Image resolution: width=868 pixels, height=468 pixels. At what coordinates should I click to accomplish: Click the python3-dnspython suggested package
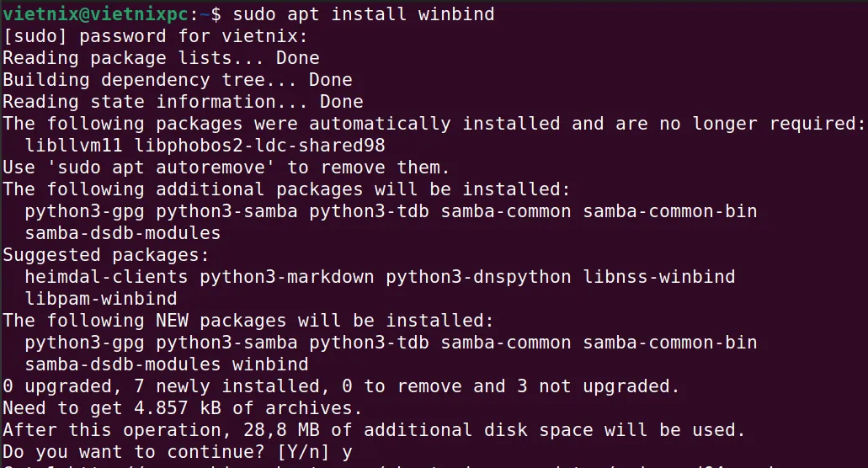tap(478, 277)
